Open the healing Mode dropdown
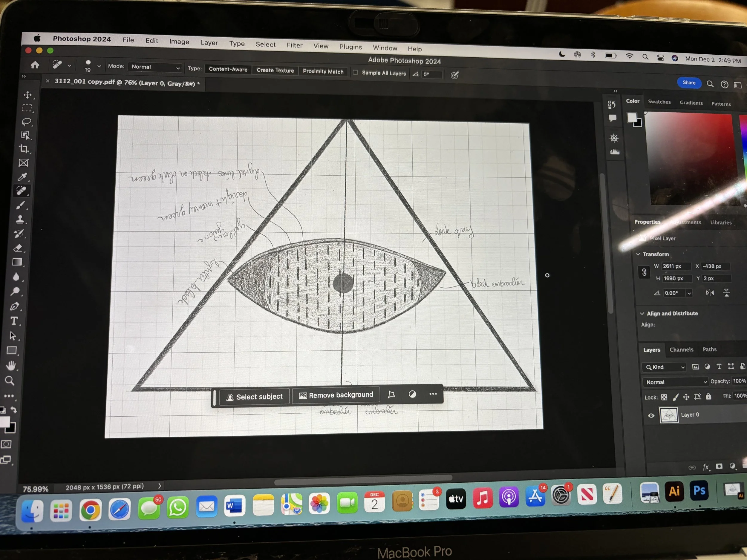The width and height of the screenshot is (747, 560). coord(155,67)
